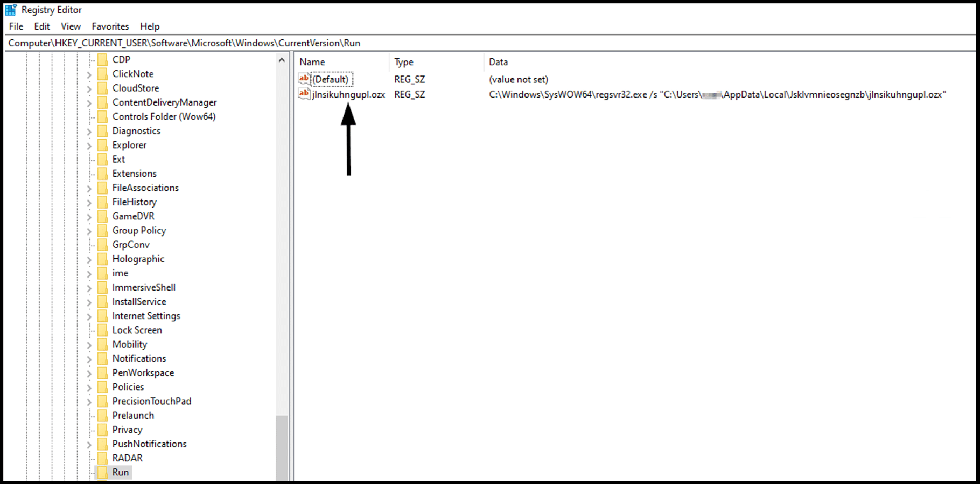Click the CDP folder icon
The height and width of the screenshot is (484, 980).
pos(102,59)
